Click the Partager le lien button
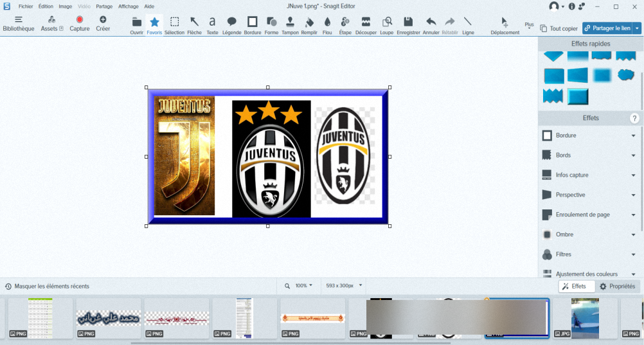The image size is (644, 345). coord(607,28)
